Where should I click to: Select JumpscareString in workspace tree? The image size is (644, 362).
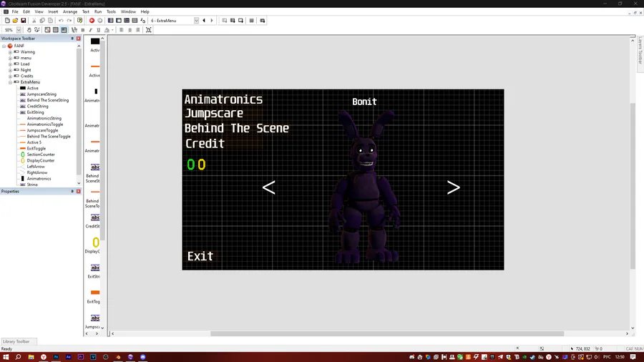pyautogui.click(x=42, y=94)
